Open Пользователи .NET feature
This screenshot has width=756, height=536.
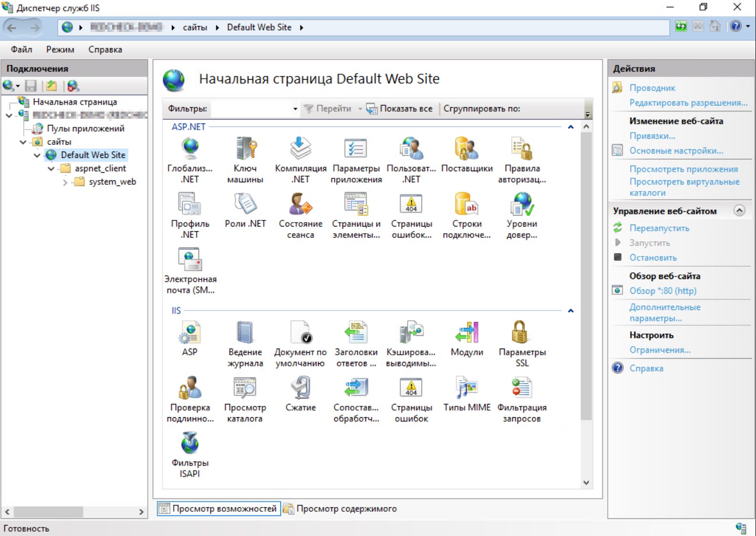[411, 160]
